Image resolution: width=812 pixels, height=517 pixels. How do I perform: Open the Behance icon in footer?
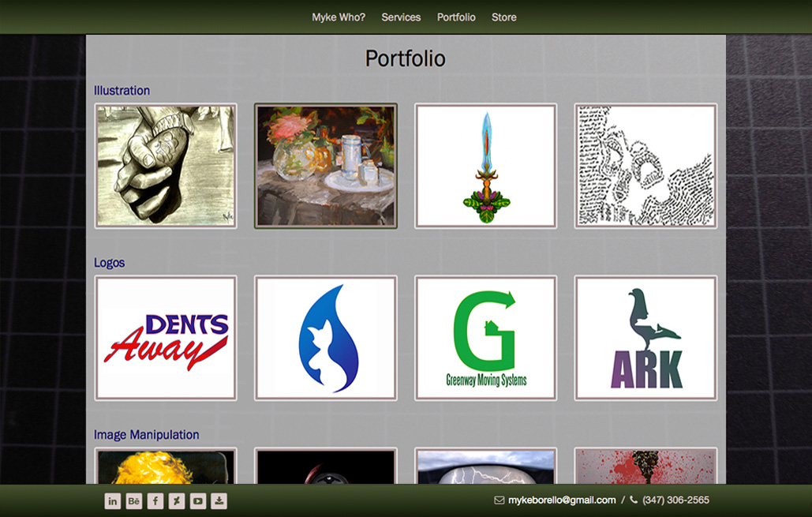(133, 501)
